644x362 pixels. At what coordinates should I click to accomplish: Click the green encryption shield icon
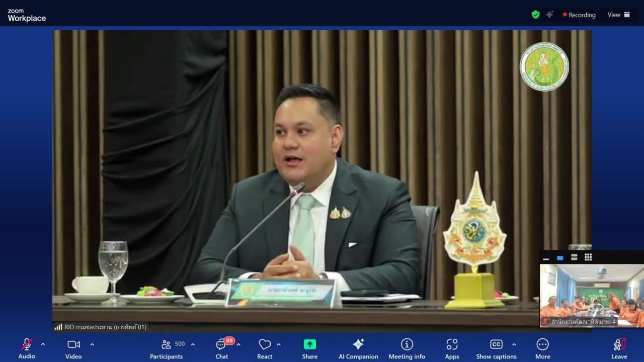tap(535, 15)
